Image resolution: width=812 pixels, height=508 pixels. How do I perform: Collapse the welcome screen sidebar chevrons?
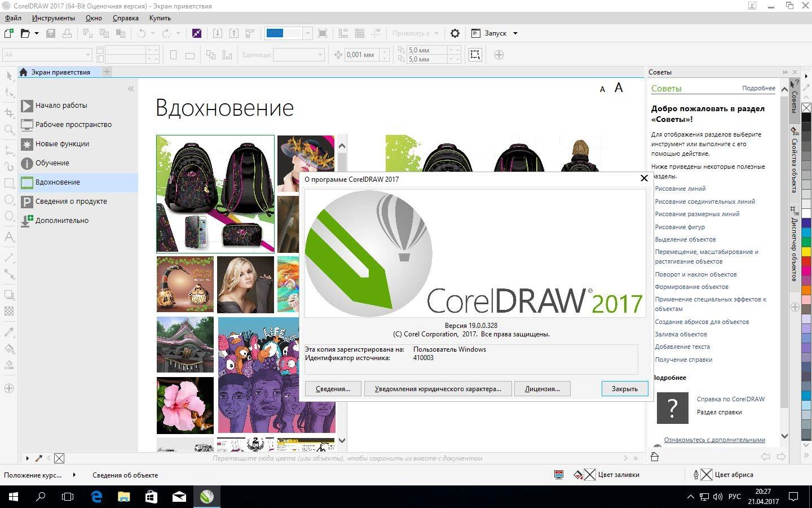point(131,89)
